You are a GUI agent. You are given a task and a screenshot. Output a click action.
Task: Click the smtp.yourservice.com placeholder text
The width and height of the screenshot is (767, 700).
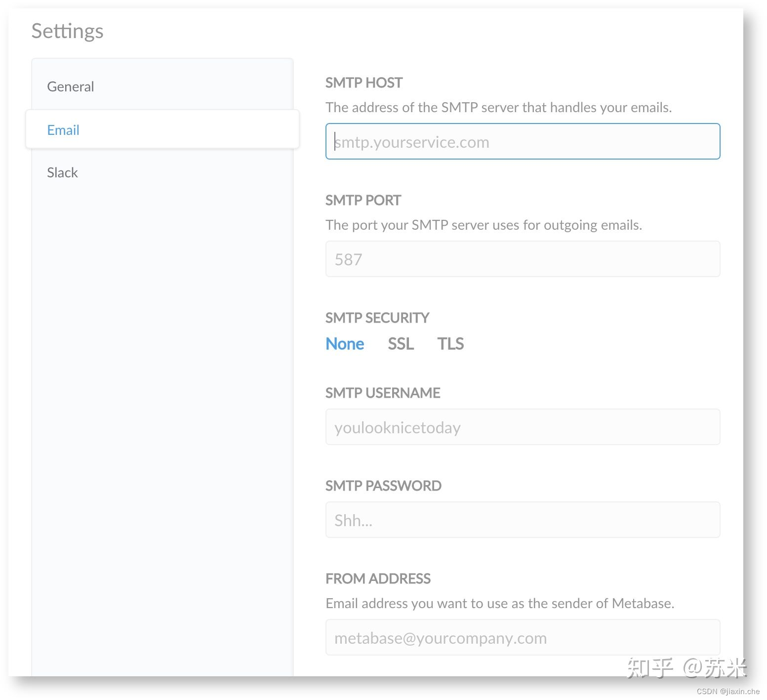[411, 142]
